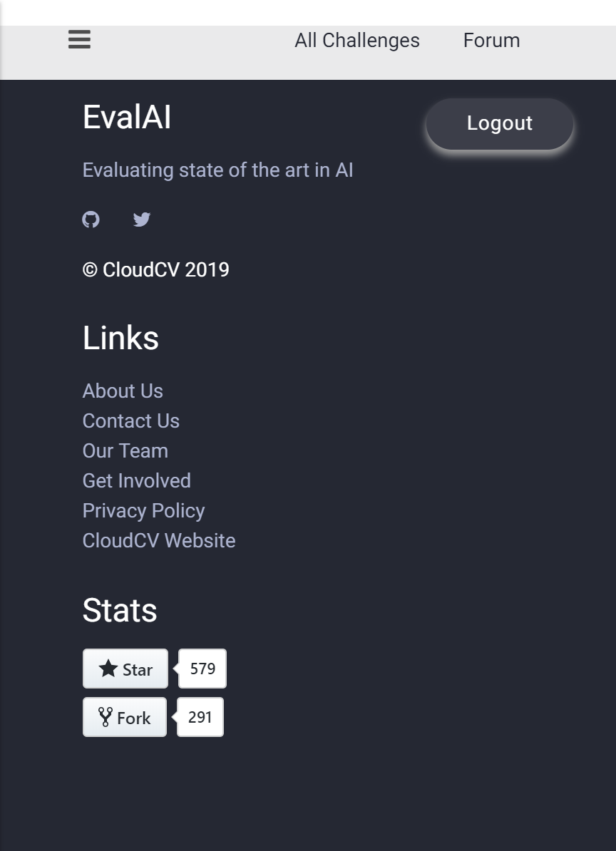
Task: Visit the CloudCV Website
Action: [x=158, y=540]
